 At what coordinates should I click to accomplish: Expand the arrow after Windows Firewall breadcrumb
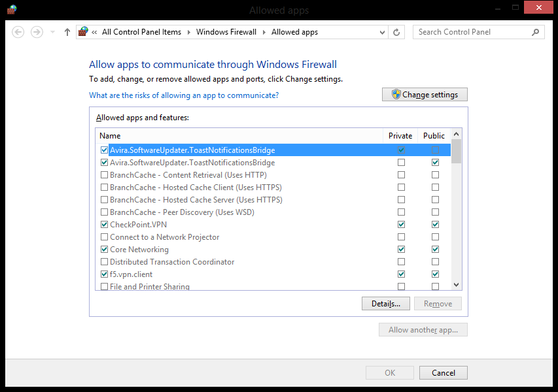coord(264,32)
